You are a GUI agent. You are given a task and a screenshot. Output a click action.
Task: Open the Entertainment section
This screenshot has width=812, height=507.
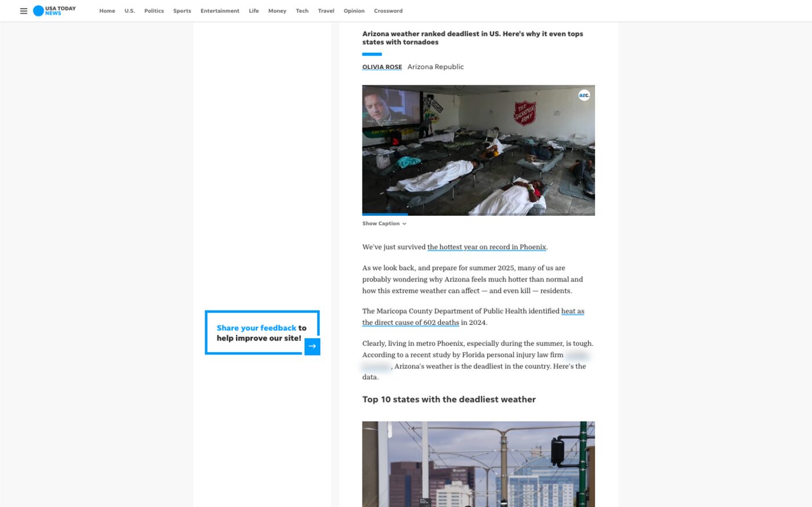(220, 11)
